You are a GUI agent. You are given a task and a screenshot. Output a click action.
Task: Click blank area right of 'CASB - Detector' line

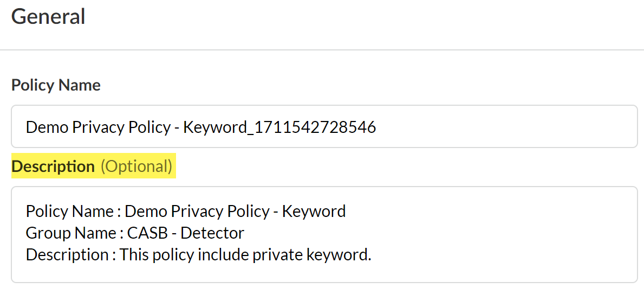pos(433,233)
